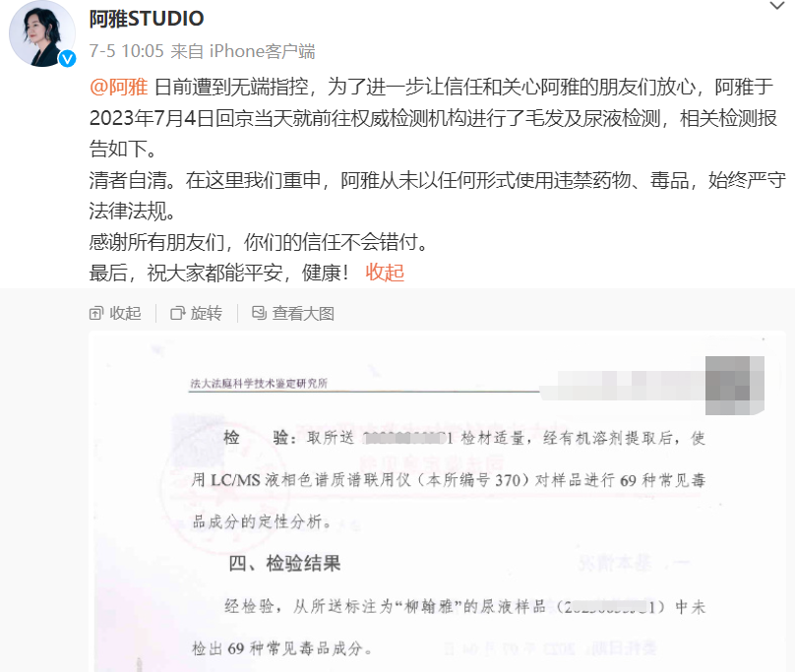This screenshot has width=795, height=672.
Task: Click the 阿雅STUDIO profile avatar
Action: (x=42, y=33)
